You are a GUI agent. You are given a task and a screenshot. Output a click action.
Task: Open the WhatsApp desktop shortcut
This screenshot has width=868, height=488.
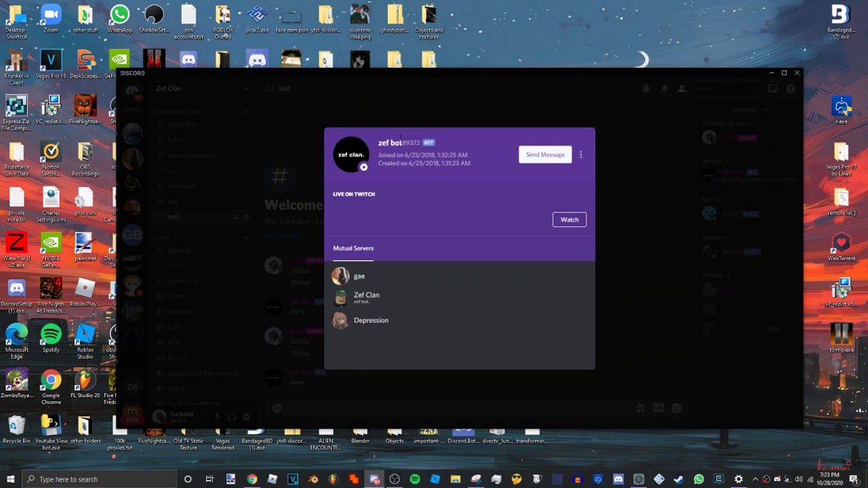point(120,19)
